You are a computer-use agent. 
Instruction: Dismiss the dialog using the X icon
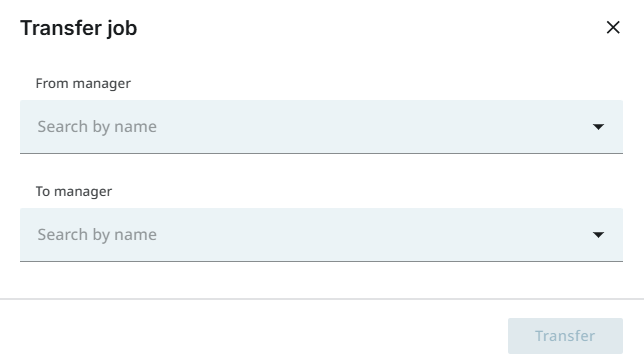point(613,28)
